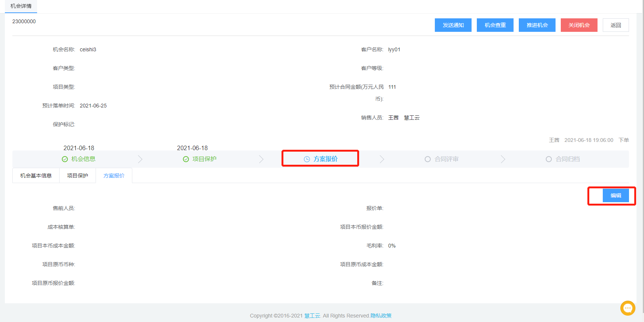Click chevron arrow after 方案报价 step
The height and width of the screenshot is (322, 644).
tap(382, 159)
